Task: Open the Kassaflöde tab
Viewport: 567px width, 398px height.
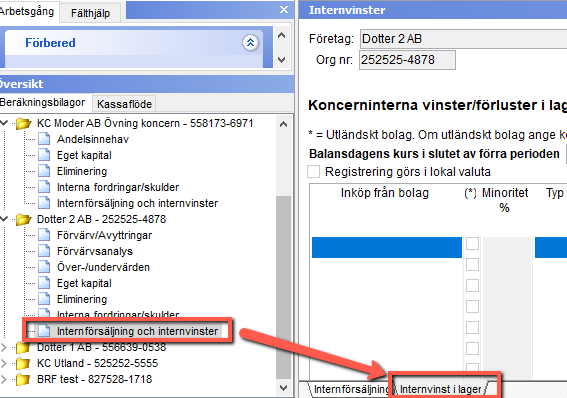Action: click(124, 104)
